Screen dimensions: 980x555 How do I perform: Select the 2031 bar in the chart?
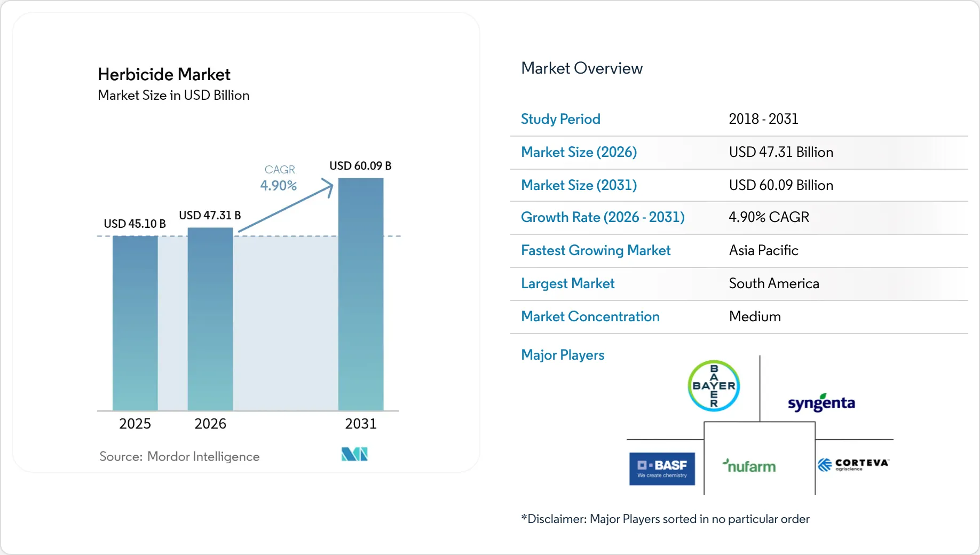tap(361, 294)
